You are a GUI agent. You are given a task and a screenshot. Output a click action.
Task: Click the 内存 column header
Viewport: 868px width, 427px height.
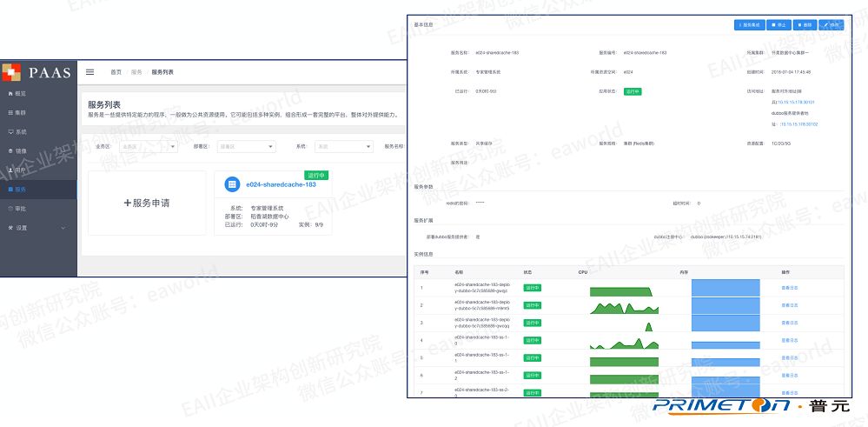pos(684,272)
